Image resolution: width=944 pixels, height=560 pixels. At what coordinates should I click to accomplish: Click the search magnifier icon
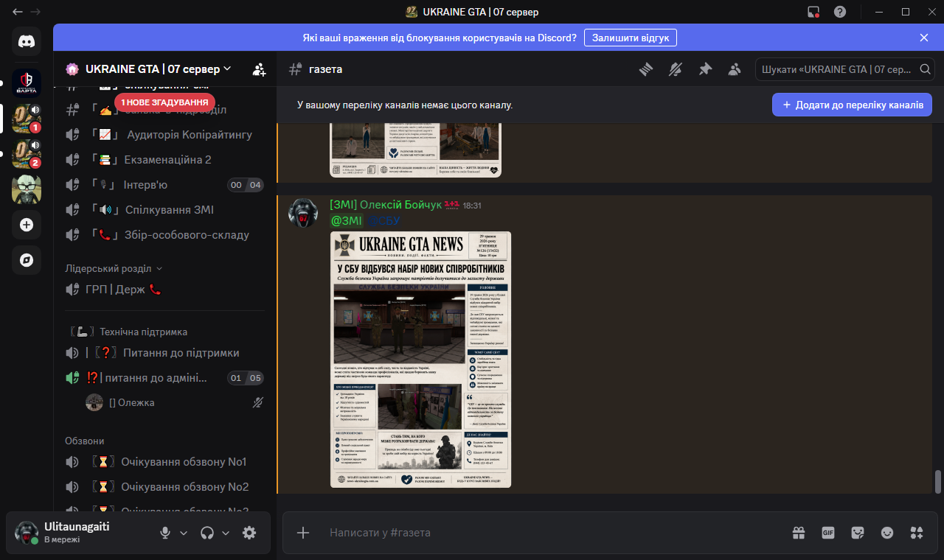click(925, 69)
